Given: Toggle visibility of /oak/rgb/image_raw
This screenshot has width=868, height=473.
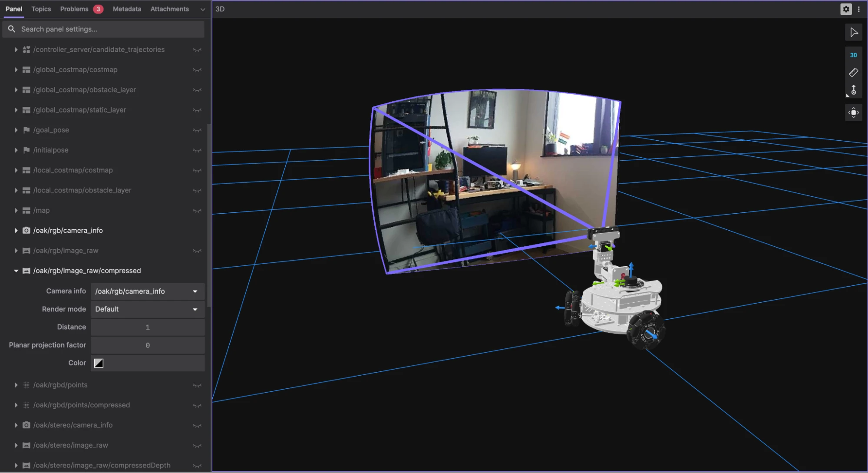Looking at the screenshot, I should point(197,251).
